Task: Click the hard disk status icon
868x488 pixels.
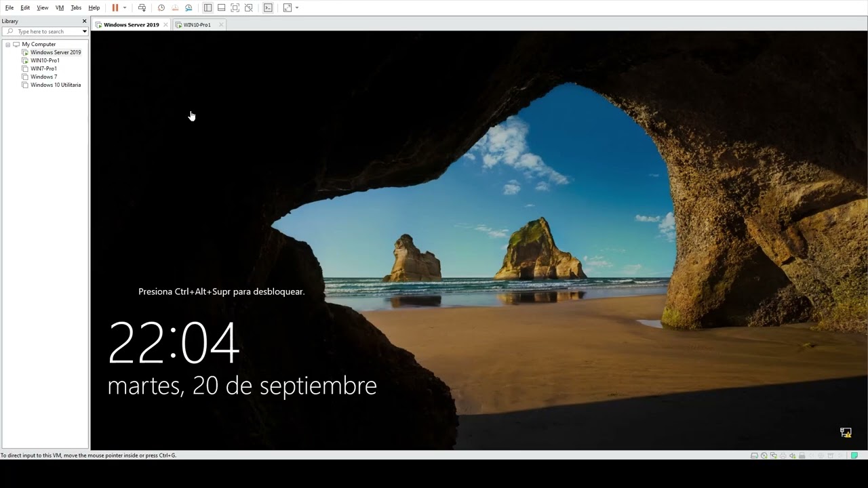Action: click(x=754, y=455)
